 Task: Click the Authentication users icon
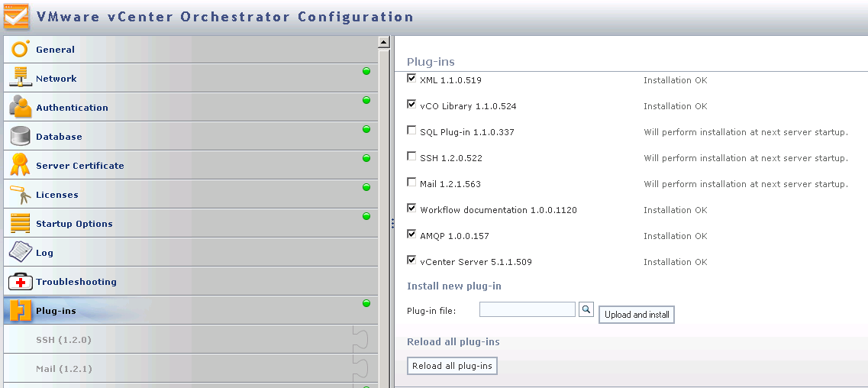click(x=20, y=107)
